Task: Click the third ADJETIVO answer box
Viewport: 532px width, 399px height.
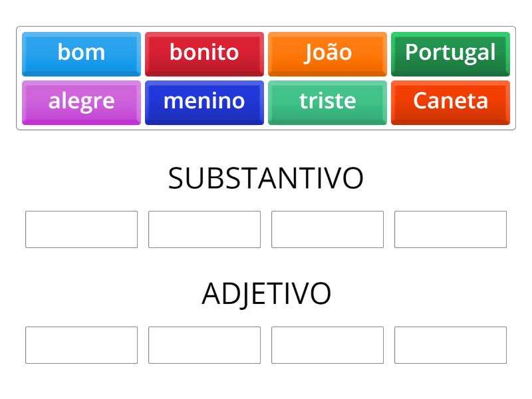Action: (327, 345)
